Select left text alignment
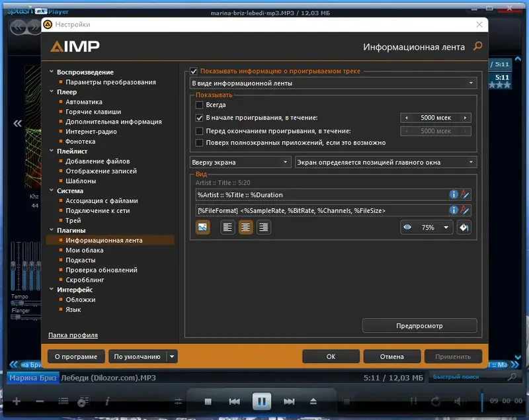The height and width of the screenshot is (420, 529). [227, 227]
